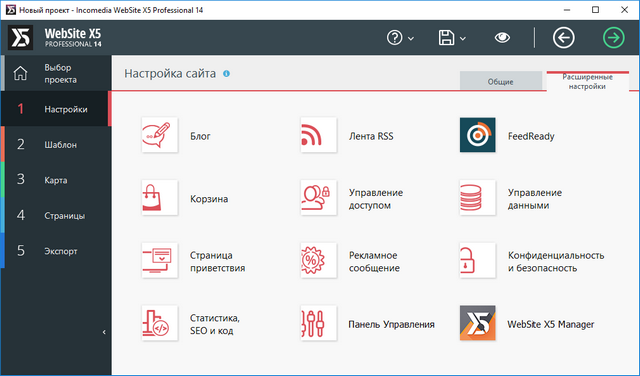Image resolution: width=640 pixels, height=376 pixels.
Task: Click the Рекламное сообщение text
Action: (x=374, y=262)
